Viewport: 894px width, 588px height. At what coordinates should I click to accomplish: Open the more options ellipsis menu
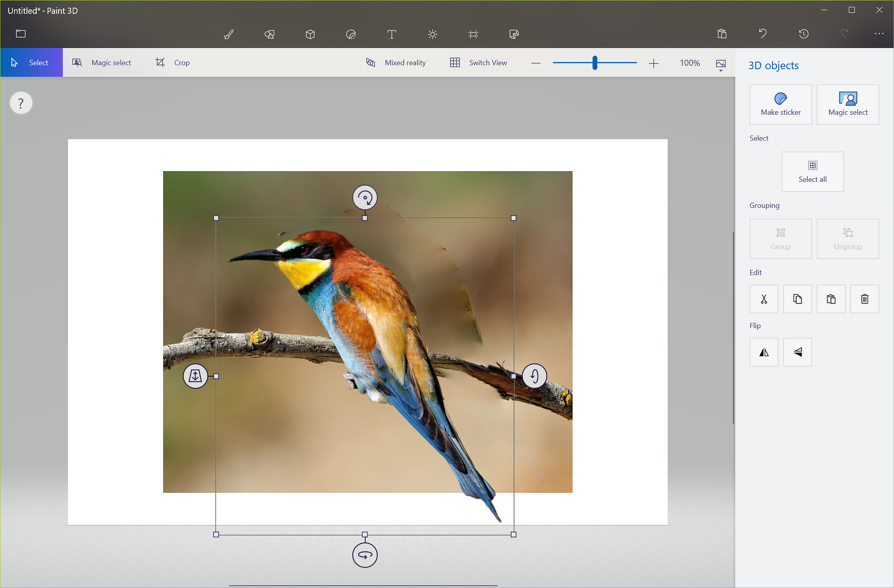point(879,34)
